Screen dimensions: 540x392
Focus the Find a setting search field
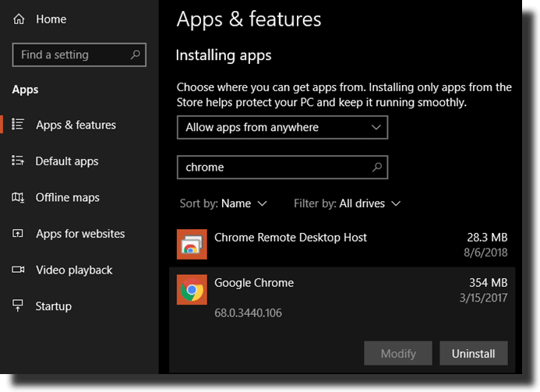[x=79, y=55]
